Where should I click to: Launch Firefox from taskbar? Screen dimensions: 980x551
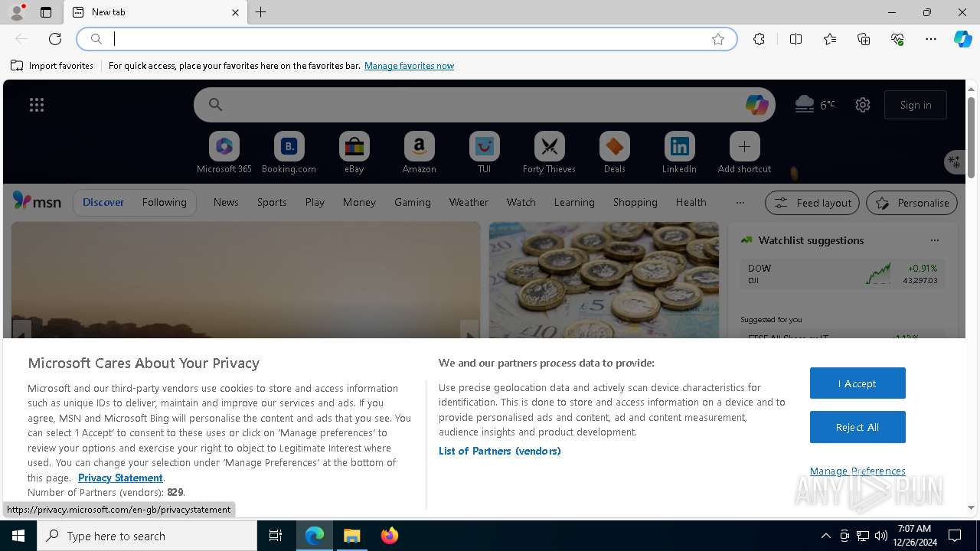click(x=390, y=536)
